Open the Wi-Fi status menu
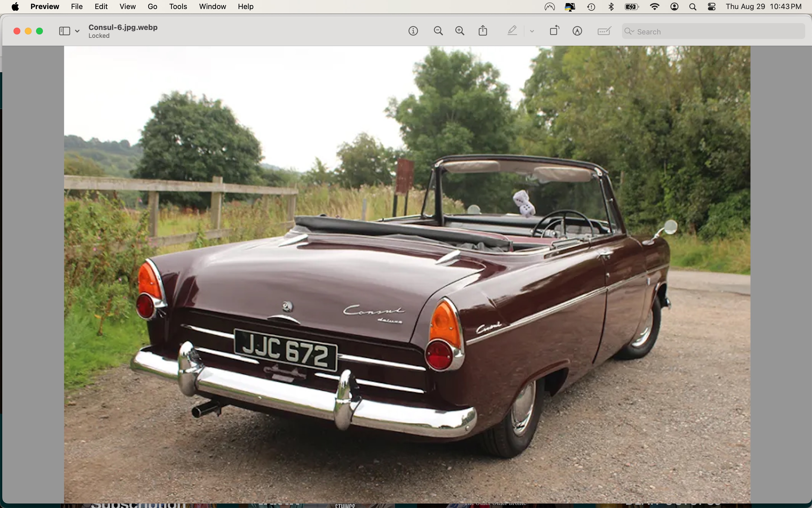The image size is (812, 508). point(654,7)
